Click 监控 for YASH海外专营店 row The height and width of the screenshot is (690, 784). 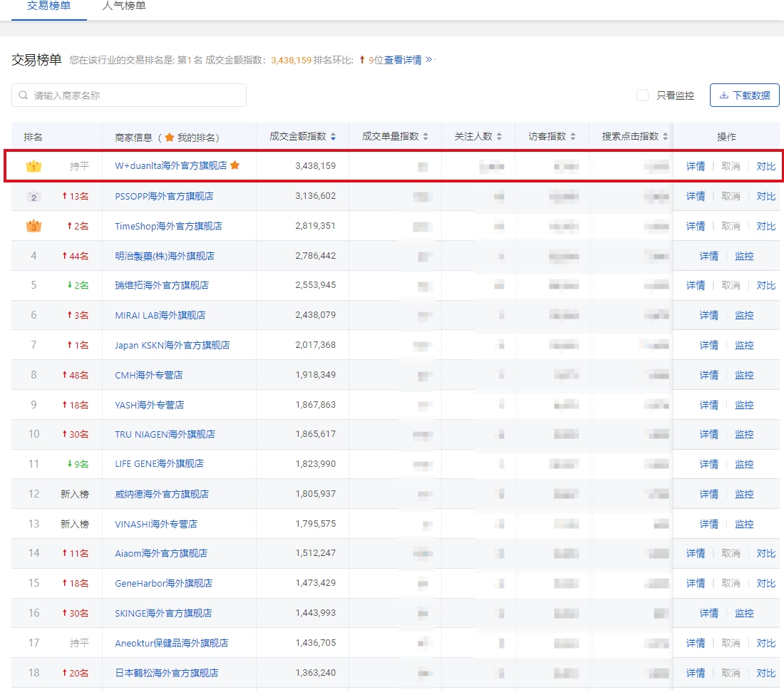pyautogui.click(x=744, y=405)
